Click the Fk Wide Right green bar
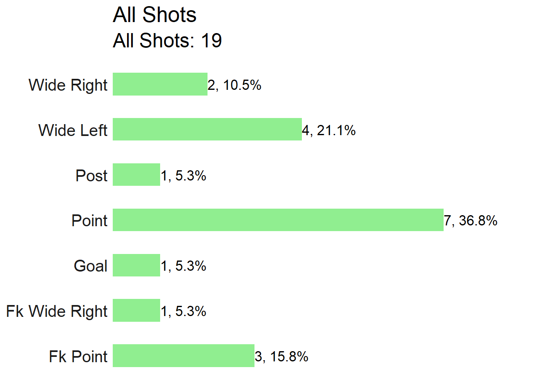Viewport: 549px width, 392px height. coord(136,310)
